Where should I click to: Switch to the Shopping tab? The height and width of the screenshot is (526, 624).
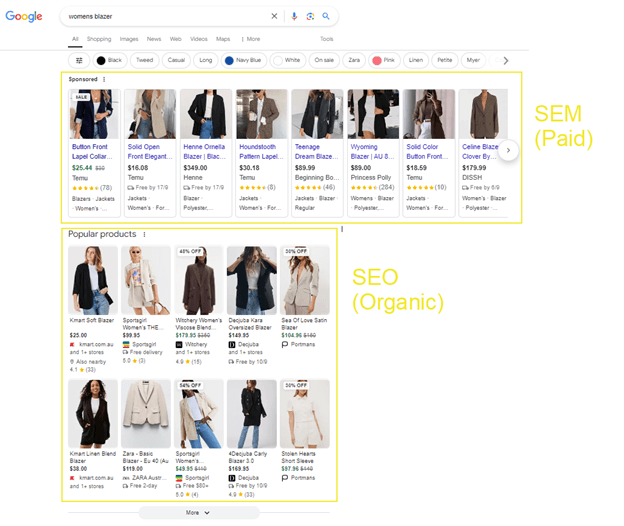point(99,39)
